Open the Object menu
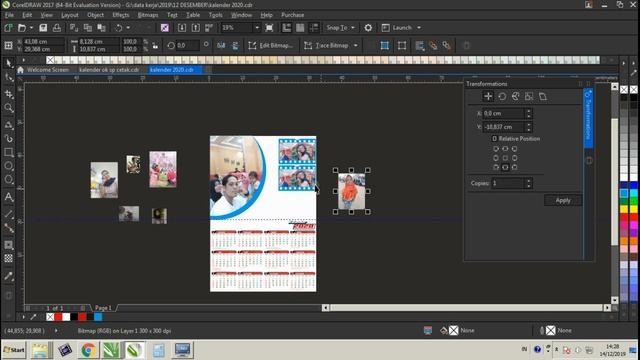The width and height of the screenshot is (640, 360). coord(96,15)
